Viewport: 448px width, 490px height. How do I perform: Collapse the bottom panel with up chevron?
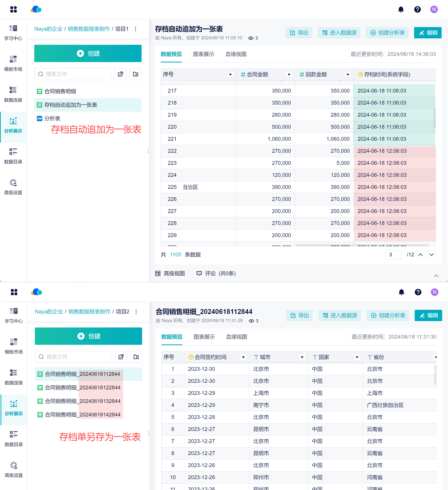pos(436,276)
